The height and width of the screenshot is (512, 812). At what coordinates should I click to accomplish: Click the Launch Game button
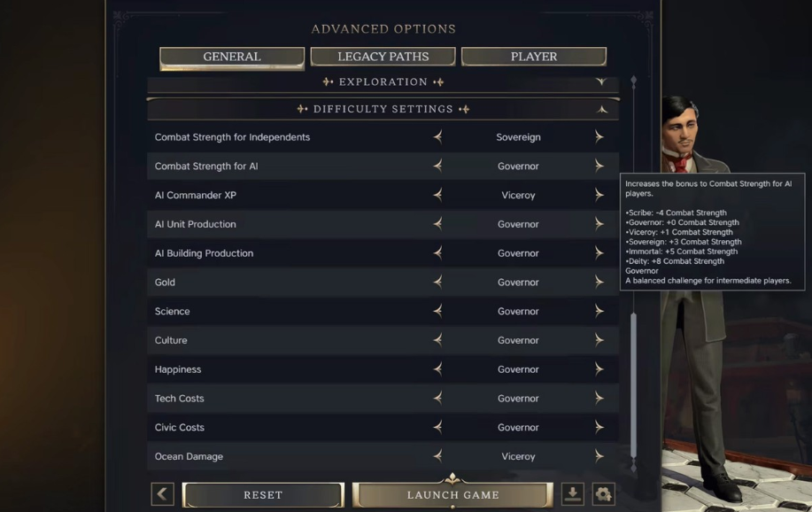coord(452,495)
